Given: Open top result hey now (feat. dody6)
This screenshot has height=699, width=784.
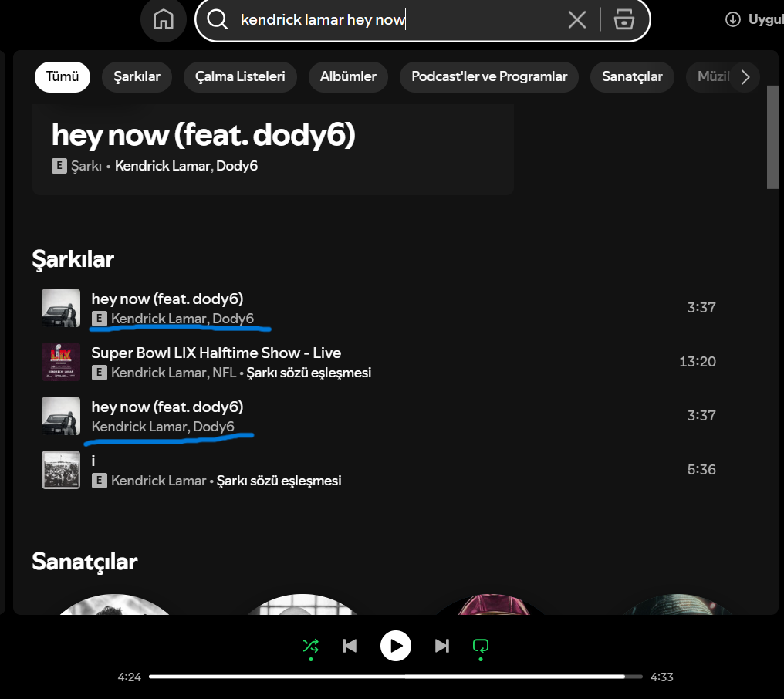Looking at the screenshot, I should 204,134.
